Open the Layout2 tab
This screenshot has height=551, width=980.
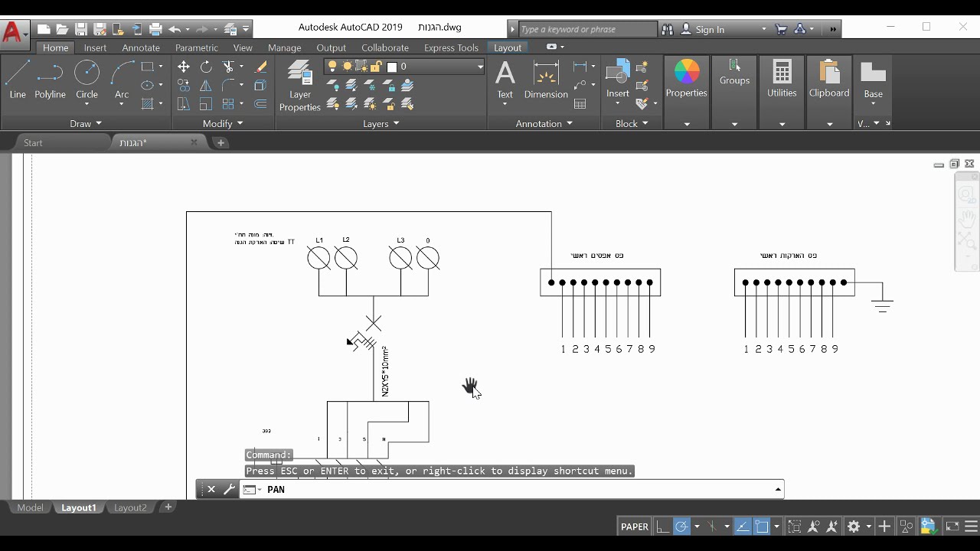pyautogui.click(x=130, y=507)
